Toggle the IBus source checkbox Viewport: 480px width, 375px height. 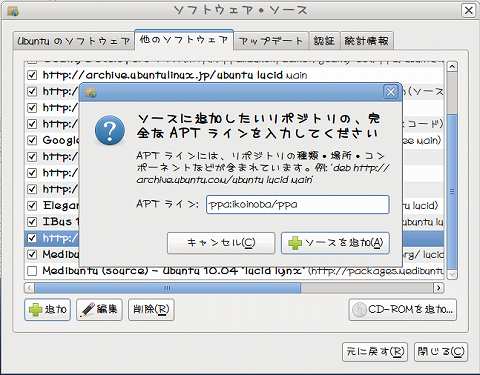pos(32,222)
